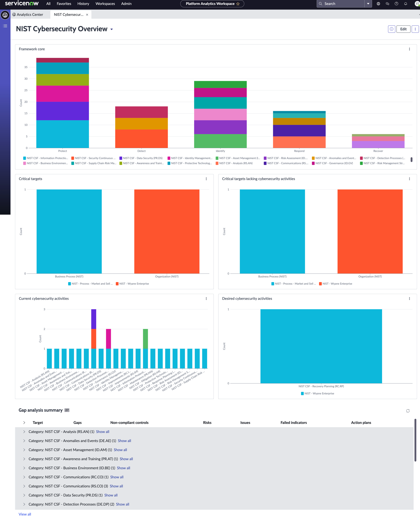420x520 pixels.
Task: Expand Category Anomalies and Events (DE.AE)
Action: pyautogui.click(x=24, y=441)
